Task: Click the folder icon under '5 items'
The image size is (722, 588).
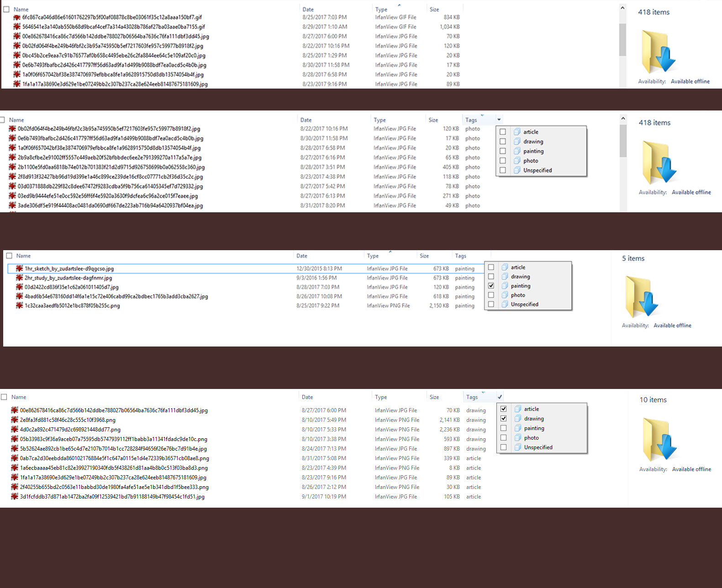Action: click(x=642, y=296)
